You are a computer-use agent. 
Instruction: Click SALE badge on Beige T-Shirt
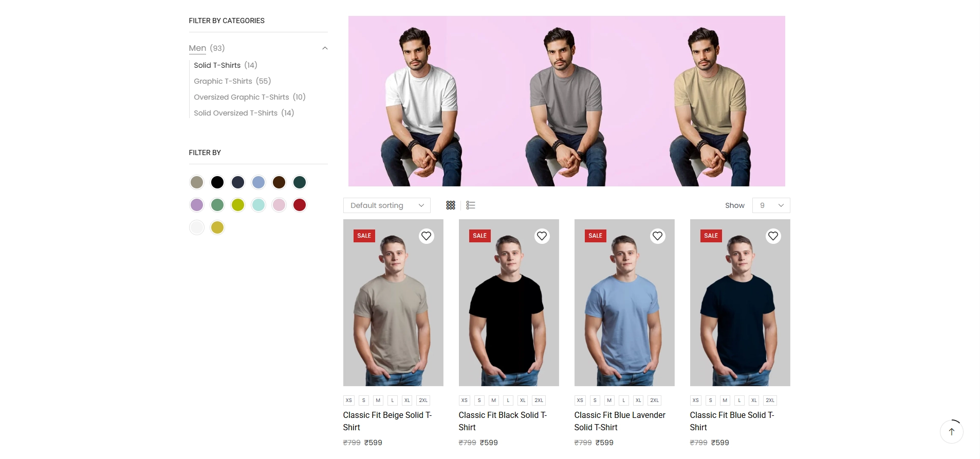[x=364, y=236]
